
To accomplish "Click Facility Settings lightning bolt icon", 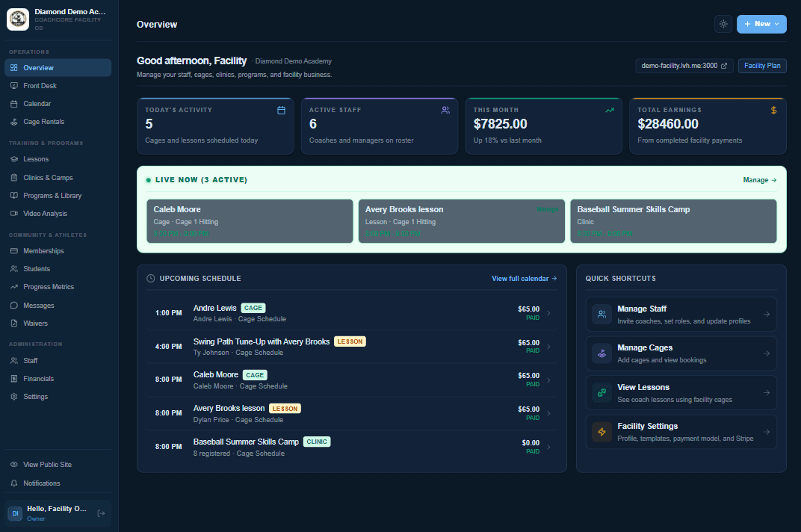I will 601,432.
